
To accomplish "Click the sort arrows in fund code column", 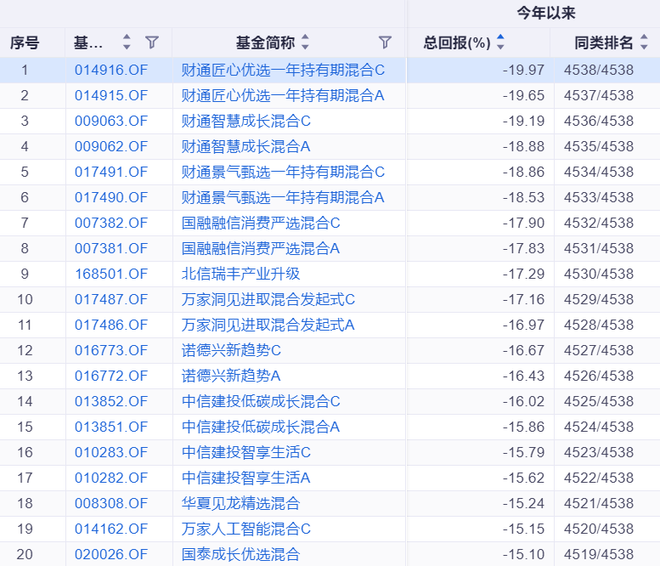I will pyautogui.click(x=127, y=42).
